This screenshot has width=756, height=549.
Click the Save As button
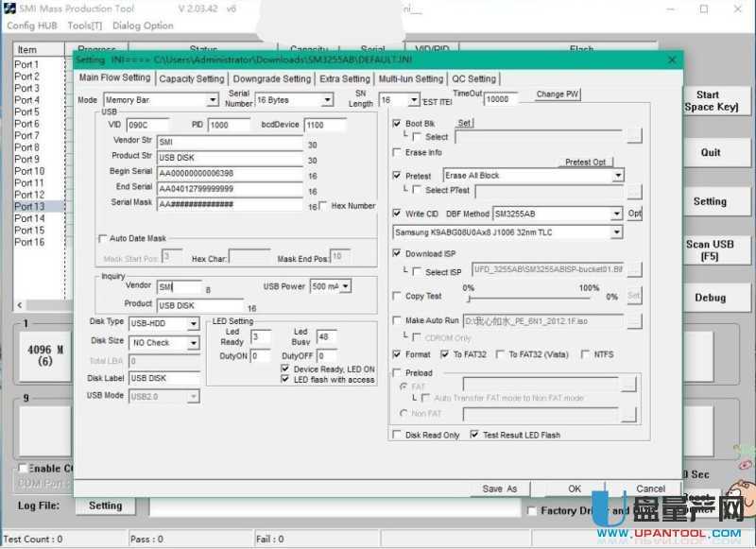[500, 489]
